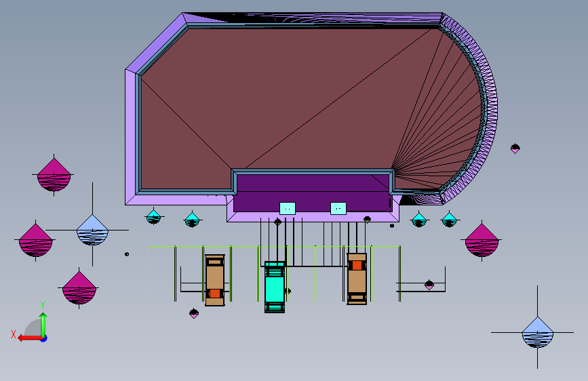Select the topmost magenta tree on the left
The width and height of the screenshot is (588, 381).
pos(54,175)
